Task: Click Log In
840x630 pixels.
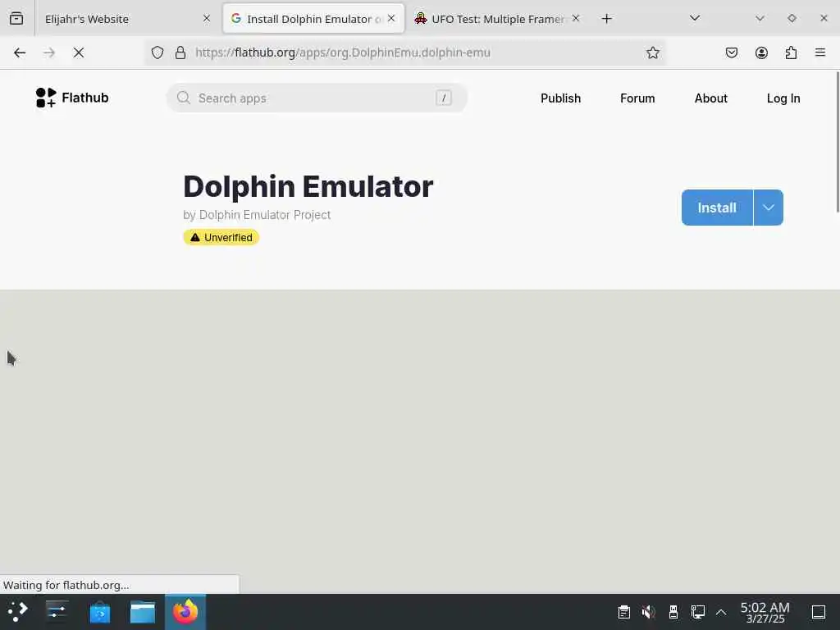Action: click(783, 98)
